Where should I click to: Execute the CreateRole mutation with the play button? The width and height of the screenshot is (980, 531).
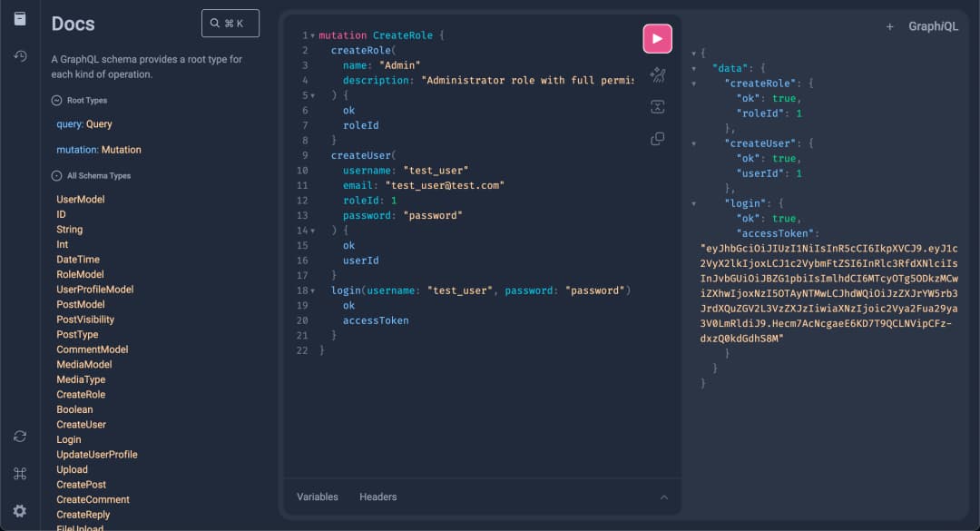[657, 38]
